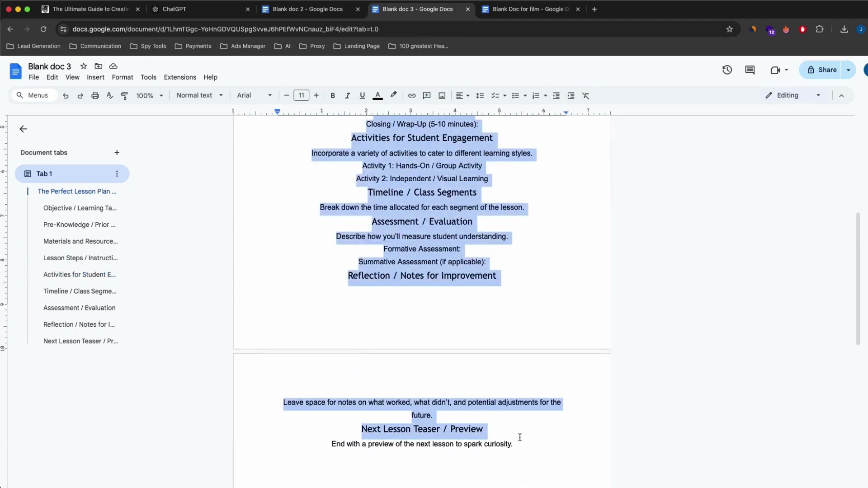Click the Undo arrow icon
This screenshot has width=868, height=488.
[x=66, y=96]
